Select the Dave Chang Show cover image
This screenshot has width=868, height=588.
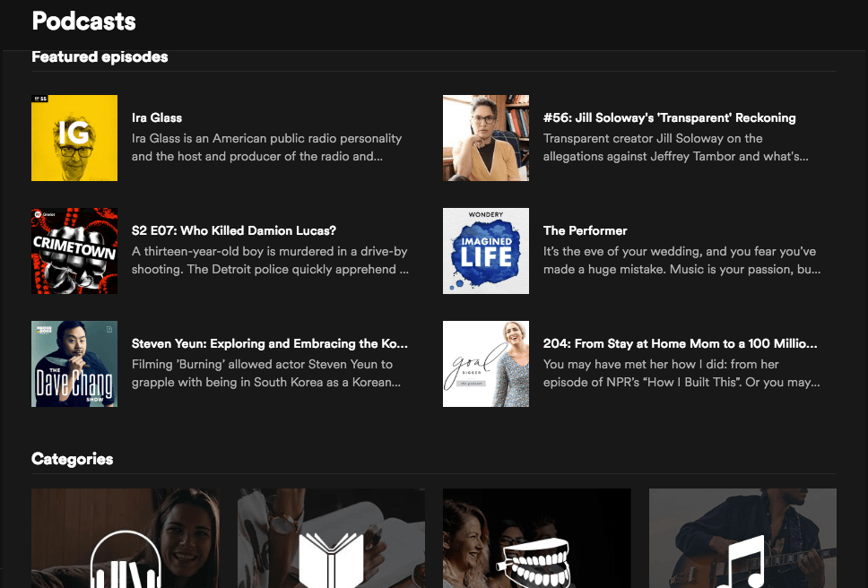point(74,364)
